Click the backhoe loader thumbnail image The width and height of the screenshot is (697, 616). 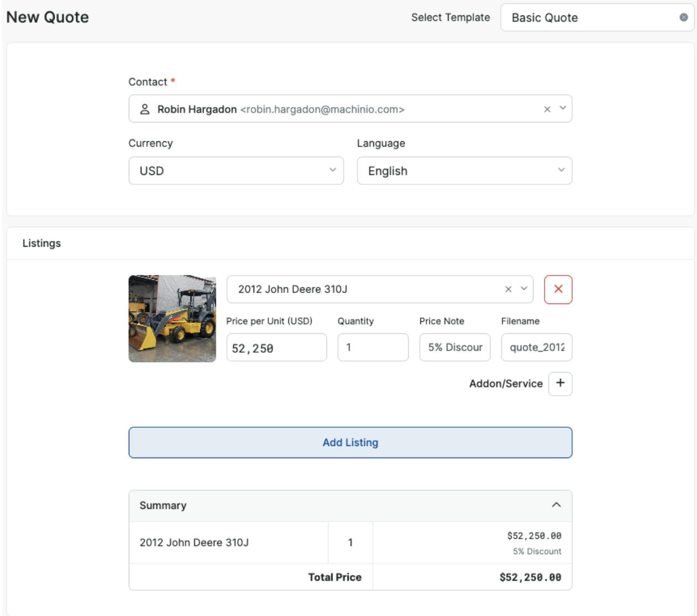(x=172, y=318)
